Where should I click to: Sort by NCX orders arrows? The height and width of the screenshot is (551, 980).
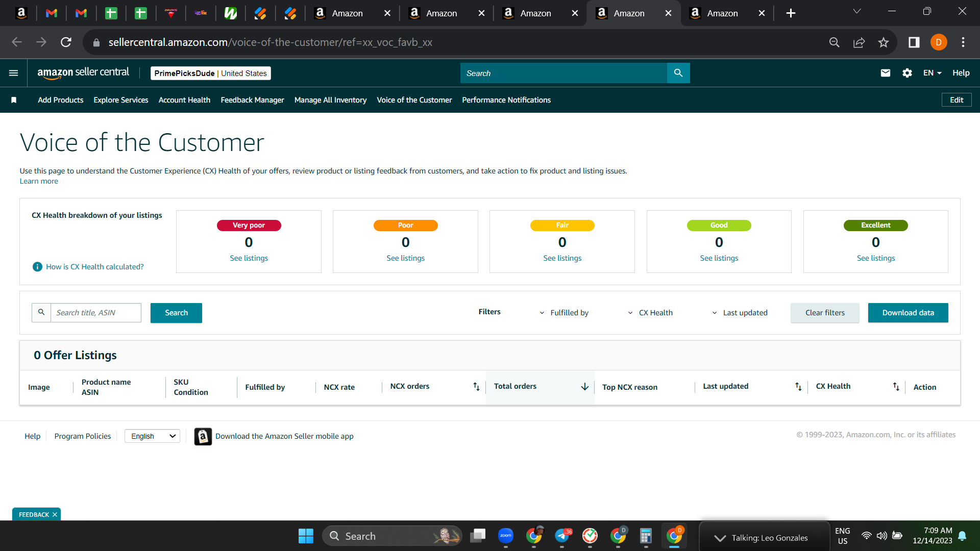[476, 387]
